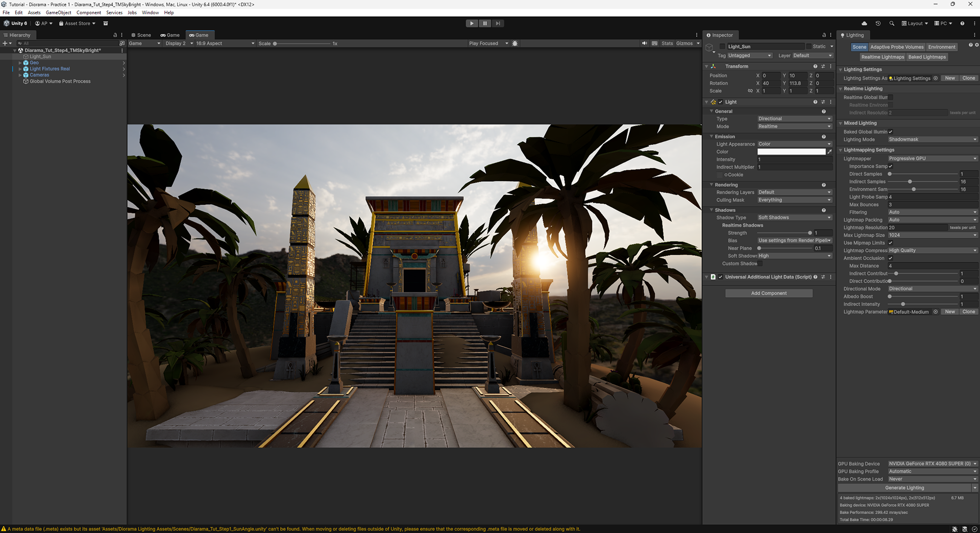Open the GameObject menu
Image resolution: width=980 pixels, height=533 pixels.
pyautogui.click(x=59, y=13)
